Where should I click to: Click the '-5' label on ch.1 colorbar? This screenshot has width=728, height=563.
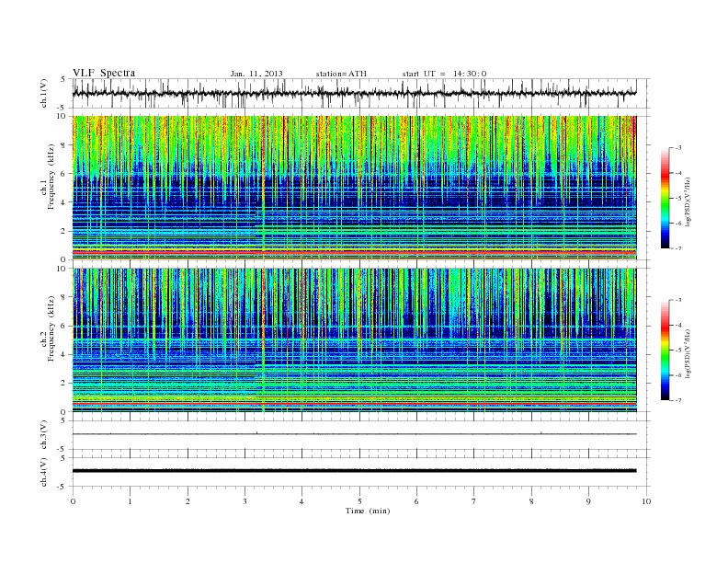click(x=678, y=199)
